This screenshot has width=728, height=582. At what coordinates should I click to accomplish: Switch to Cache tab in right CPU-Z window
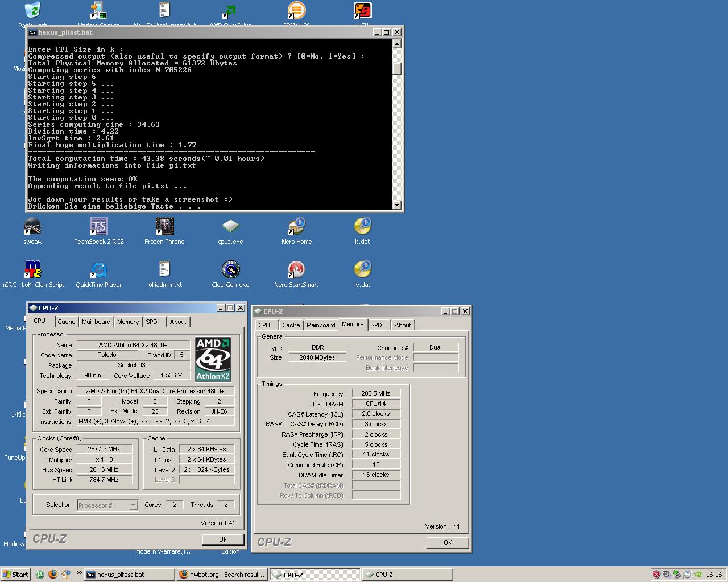291,325
